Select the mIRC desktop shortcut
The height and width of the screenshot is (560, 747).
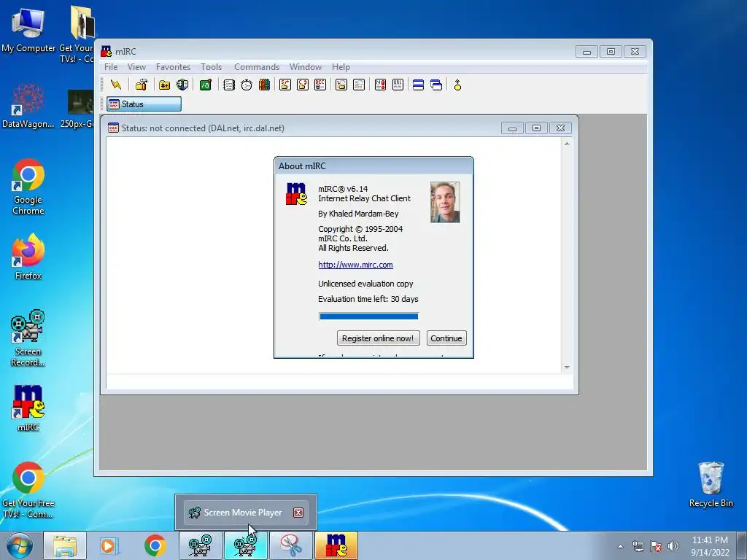[28, 408]
